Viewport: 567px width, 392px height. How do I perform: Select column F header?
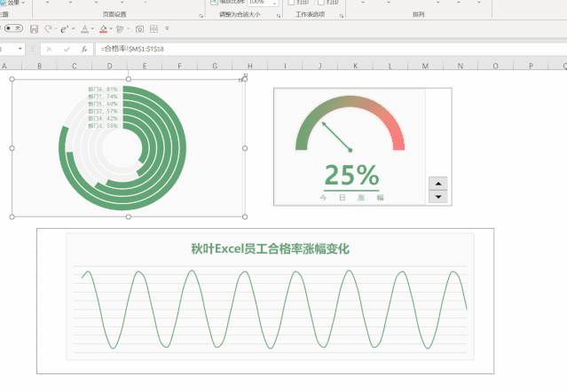(x=180, y=66)
